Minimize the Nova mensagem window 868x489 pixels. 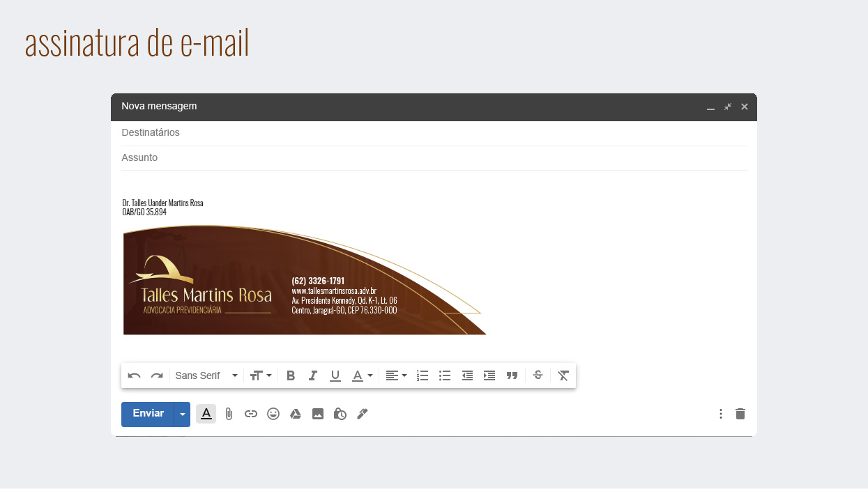(710, 107)
